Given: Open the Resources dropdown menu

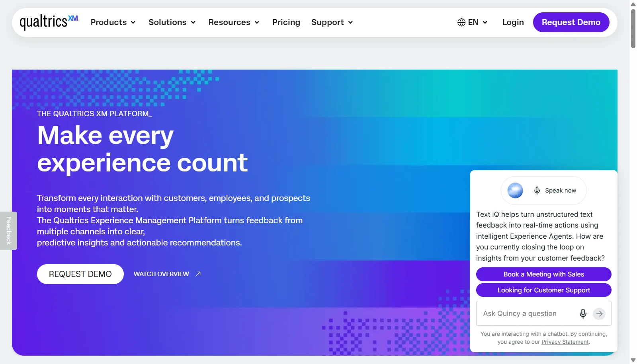Looking at the screenshot, I should [234, 22].
